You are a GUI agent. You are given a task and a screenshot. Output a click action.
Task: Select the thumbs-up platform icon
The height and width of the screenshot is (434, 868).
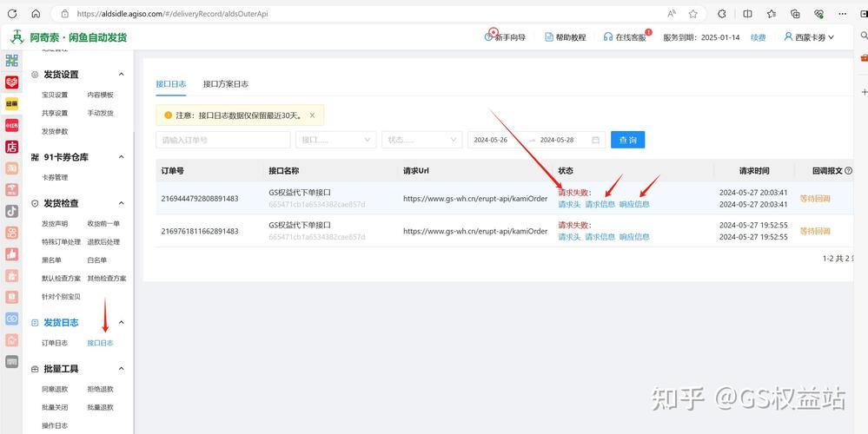pos(11,254)
